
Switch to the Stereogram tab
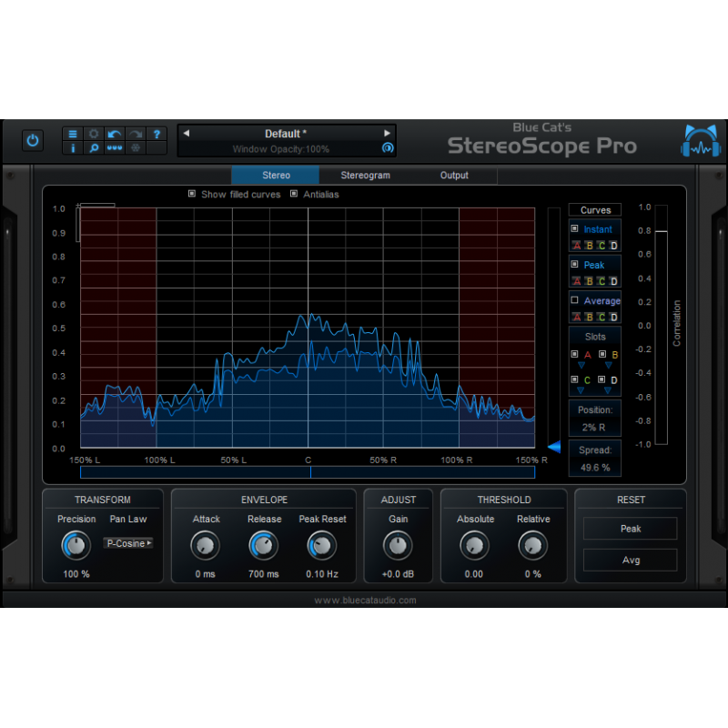pos(365,176)
